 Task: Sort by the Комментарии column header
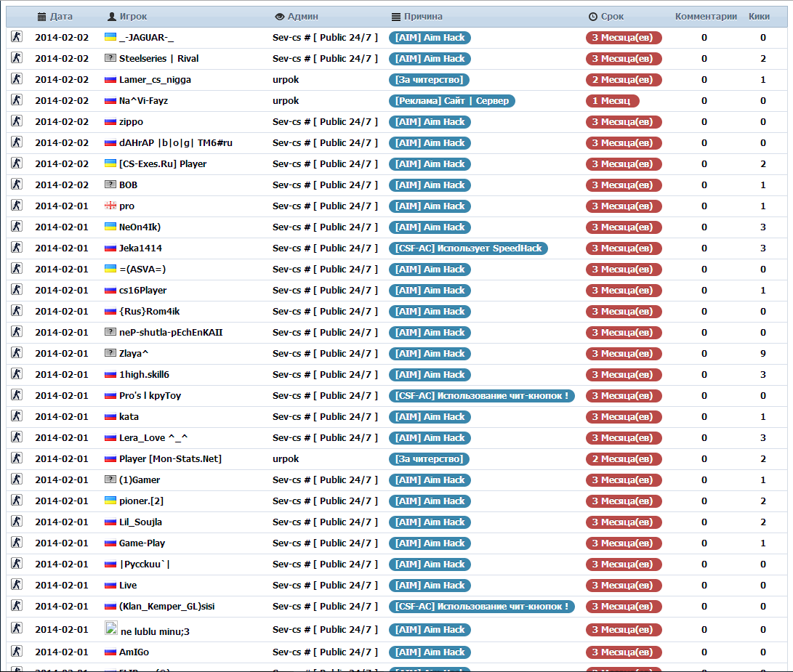(x=706, y=17)
